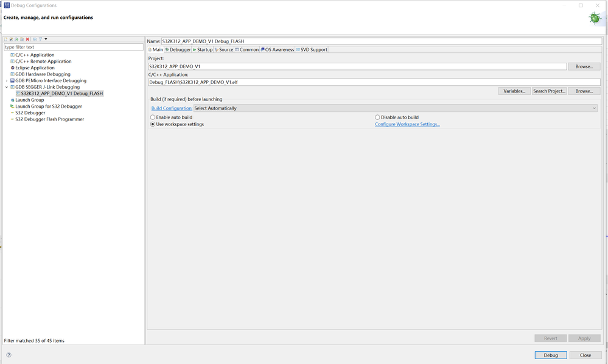Collapse GDB SEGGER J-Link Debugging node
Viewport: 608px width, 364px height.
point(7,87)
